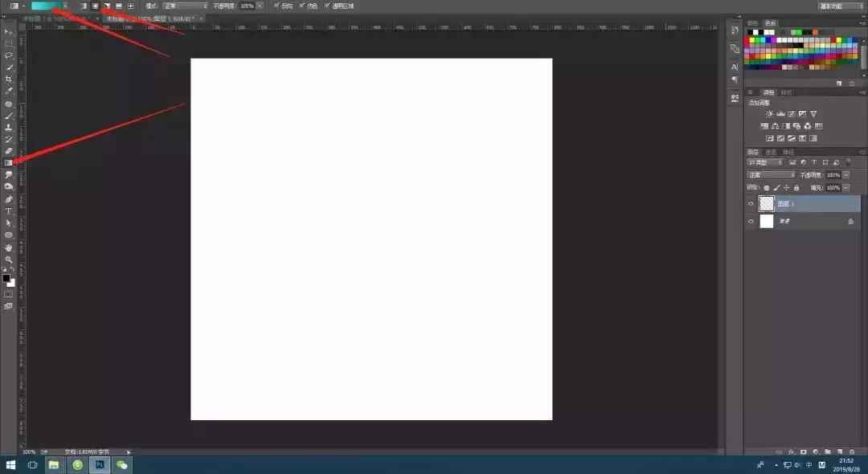The image size is (868, 474).
Task: Select the Gradient tool in the toolbox
Action: pos(7,161)
